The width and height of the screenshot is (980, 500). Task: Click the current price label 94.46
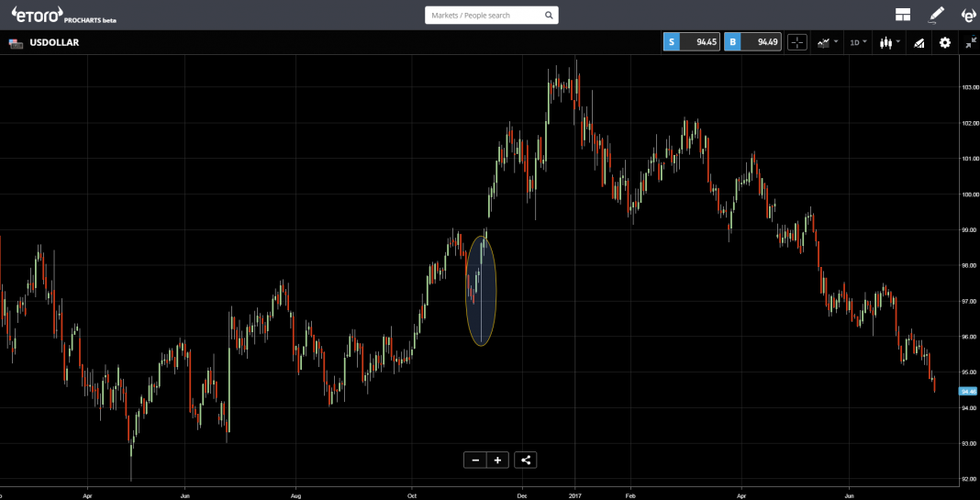[x=969, y=391]
